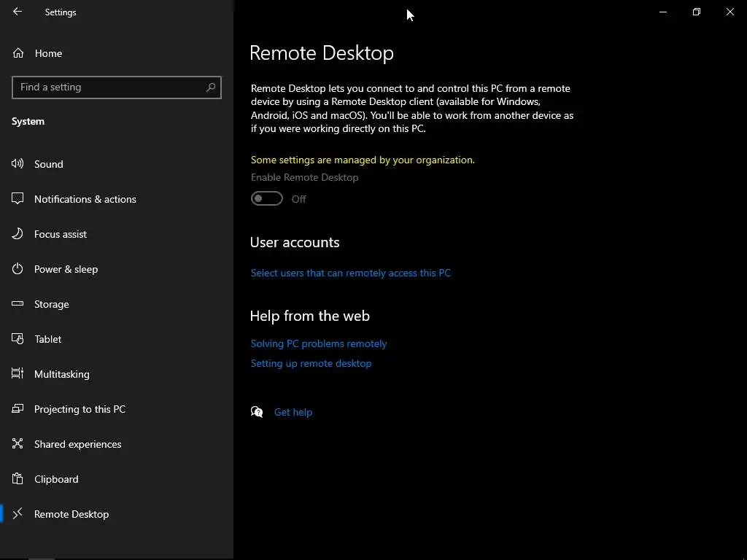Image resolution: width=747 pixels, height=560 pixels.
Task: Open Select users that can remotely access link
Action: [x=351, y=273]
